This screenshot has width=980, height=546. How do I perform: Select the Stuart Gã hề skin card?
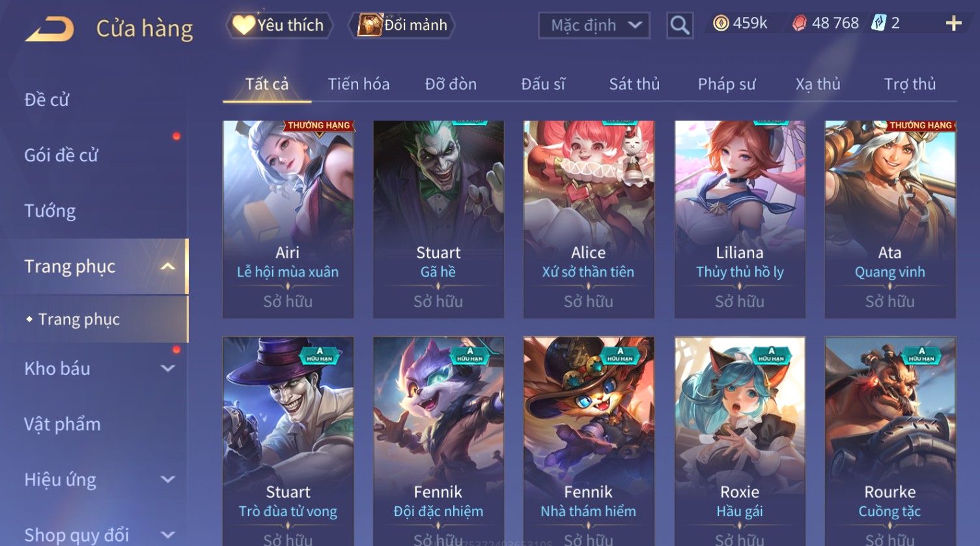[438, 219]
